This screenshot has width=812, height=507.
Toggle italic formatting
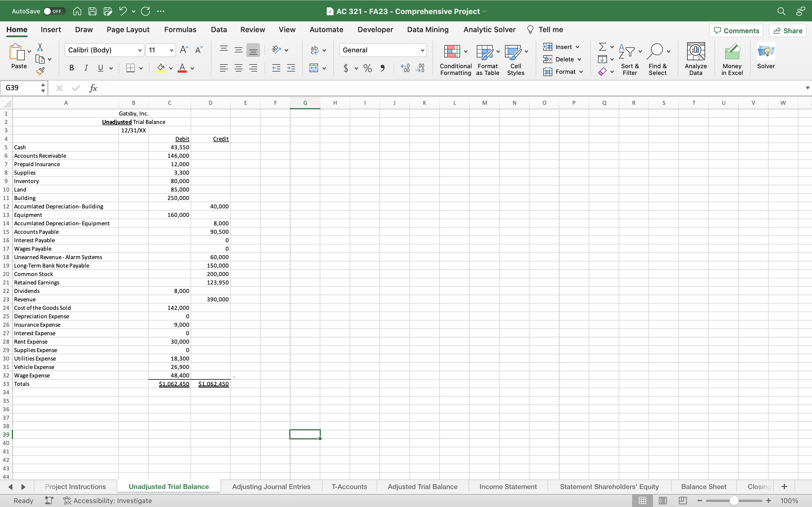pyautogui.click(x=86, y=68)
